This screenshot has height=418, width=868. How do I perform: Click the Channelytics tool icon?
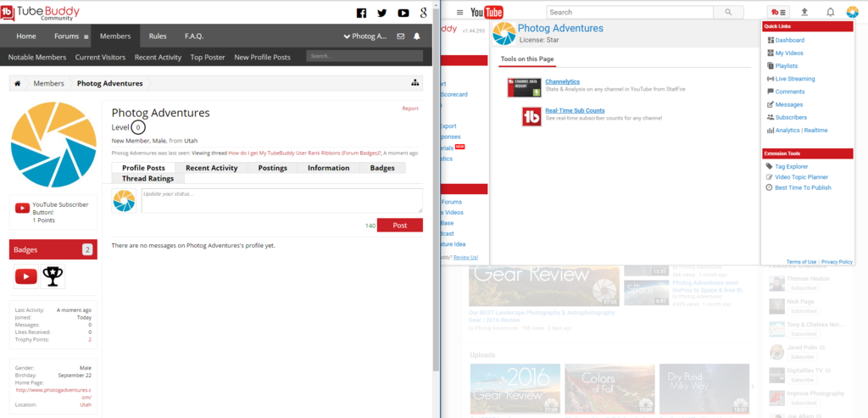point(524,87)
